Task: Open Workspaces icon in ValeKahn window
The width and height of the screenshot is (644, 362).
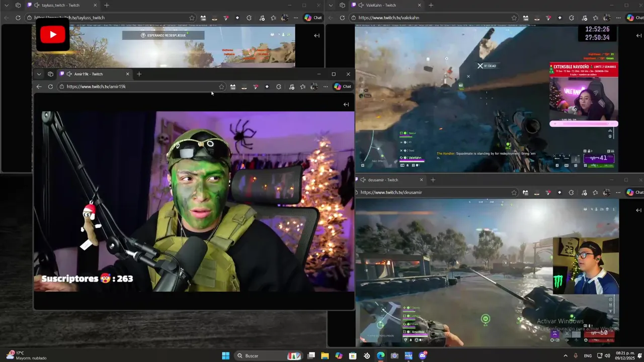Action: pos(342,5)
